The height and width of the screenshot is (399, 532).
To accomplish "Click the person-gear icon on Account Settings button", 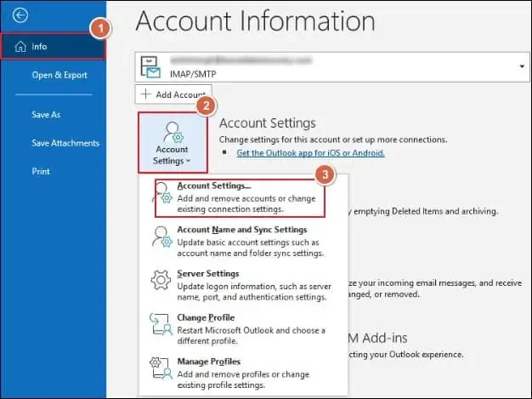I will [x=173, y=132].
